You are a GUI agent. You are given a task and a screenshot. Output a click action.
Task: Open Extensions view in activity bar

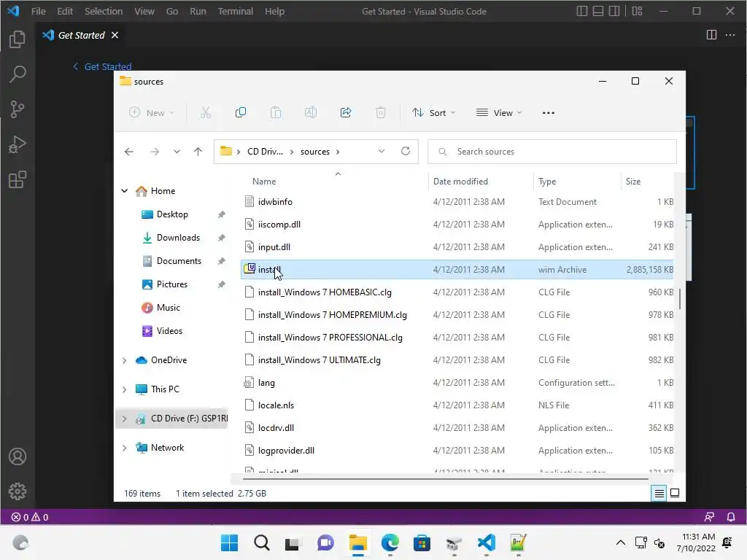(18, 179)
